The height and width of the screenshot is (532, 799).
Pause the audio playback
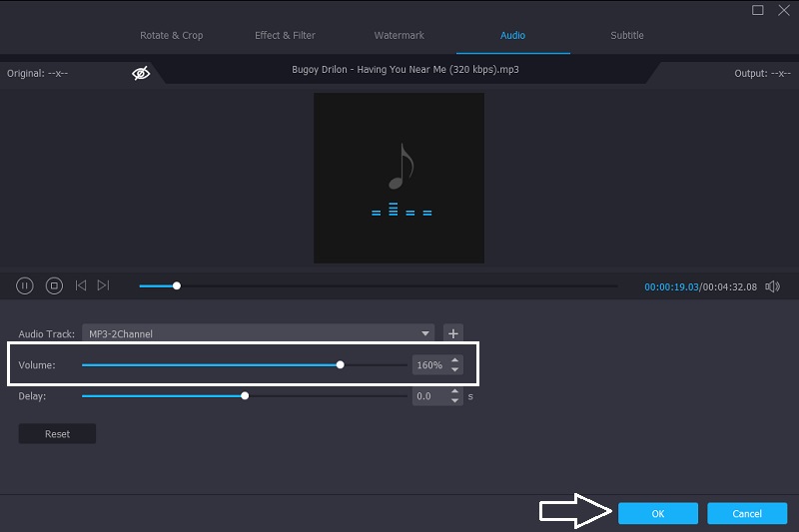pyautogui.click(x=25, y=285)
